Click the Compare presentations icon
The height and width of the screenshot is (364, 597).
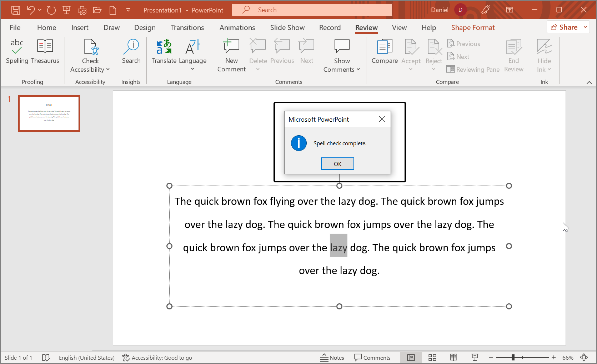pyautogui.click(x=384, y=51)
